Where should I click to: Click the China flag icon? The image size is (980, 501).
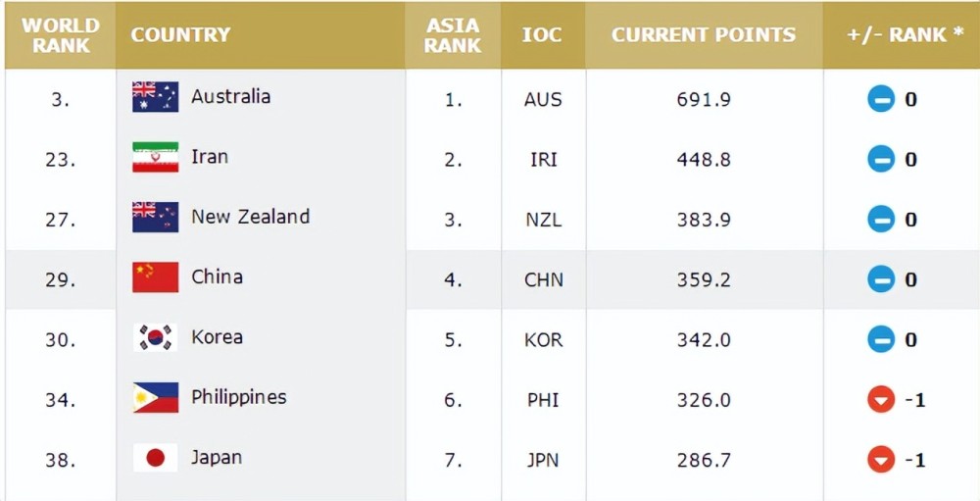155,277
